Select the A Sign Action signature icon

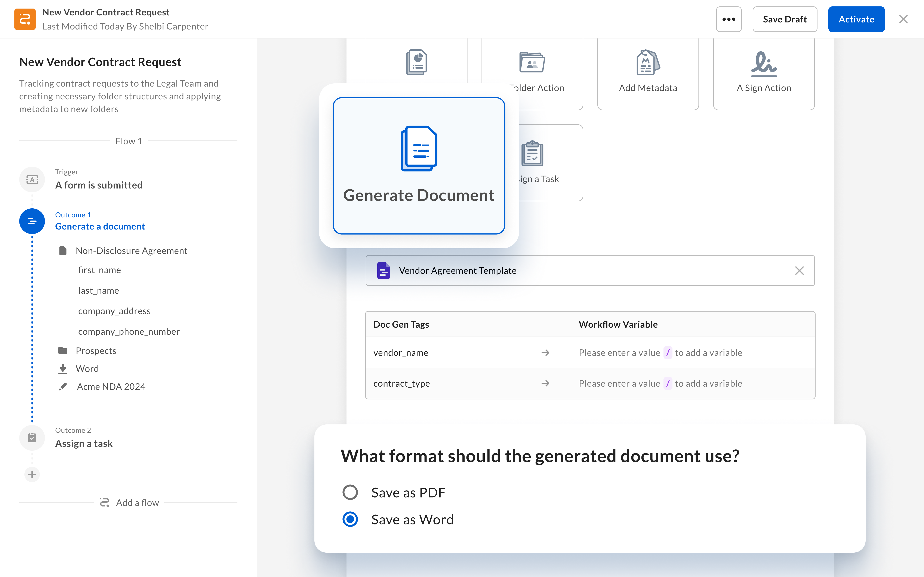tap(764, 63)
